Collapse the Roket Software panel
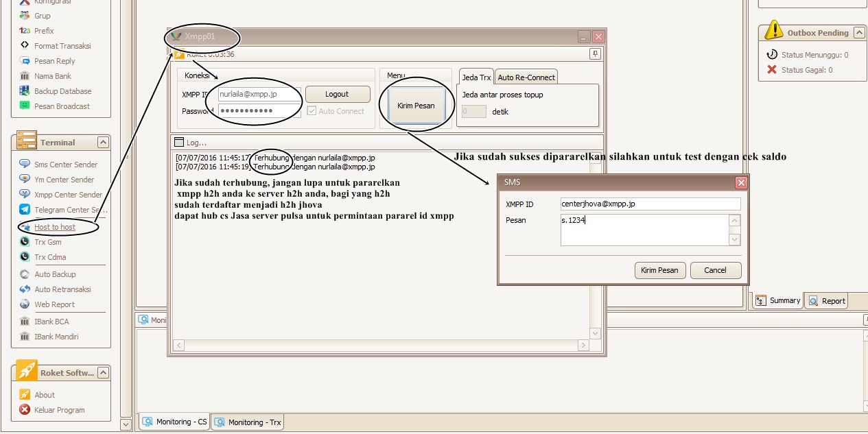This screenshot has height=434, width=868. pyautogui.click(x=103, y=373)
